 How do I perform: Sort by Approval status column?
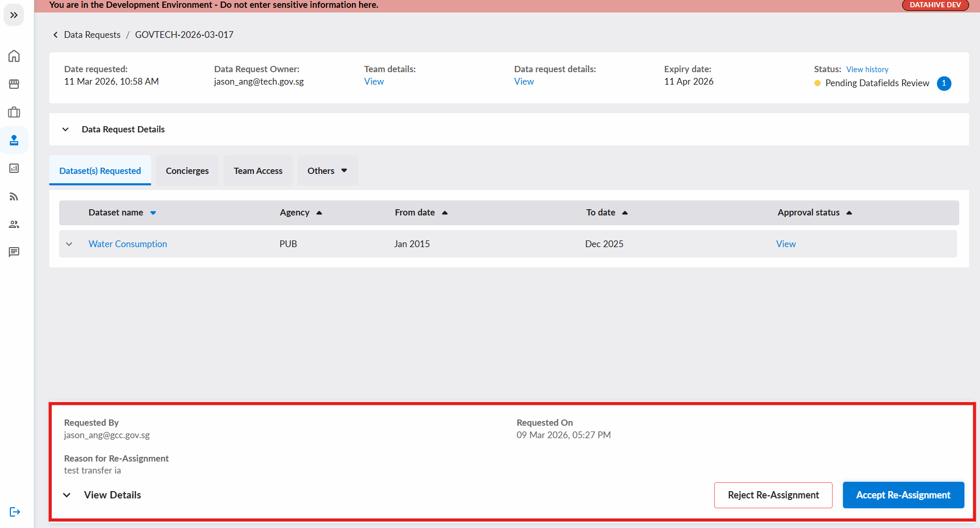pos(814,212)
